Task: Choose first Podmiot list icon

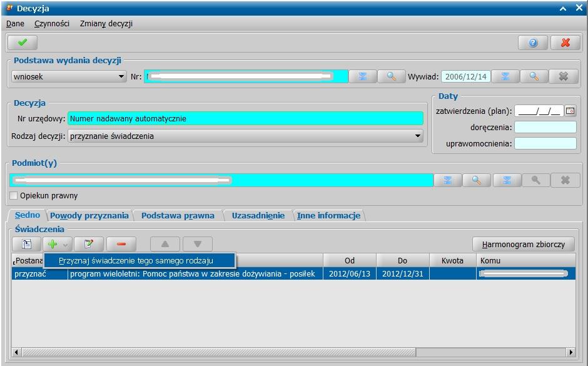Action: (447, 180)
